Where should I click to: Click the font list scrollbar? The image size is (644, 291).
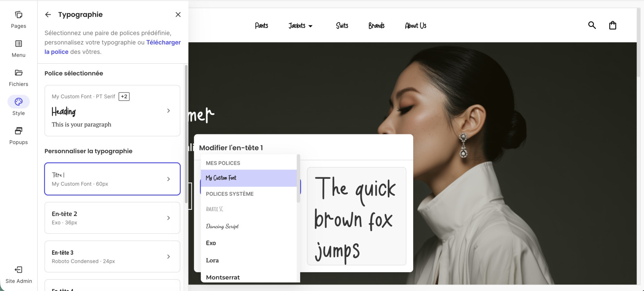coord(299,179)
